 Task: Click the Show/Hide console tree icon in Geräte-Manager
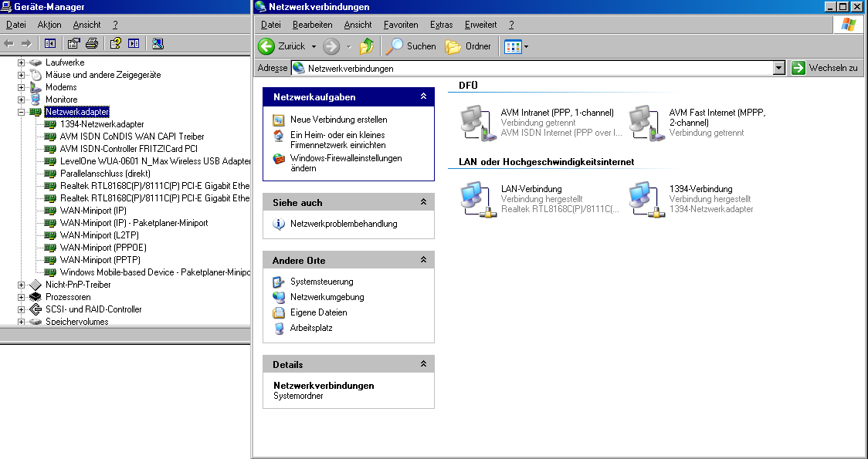point(50,44)
